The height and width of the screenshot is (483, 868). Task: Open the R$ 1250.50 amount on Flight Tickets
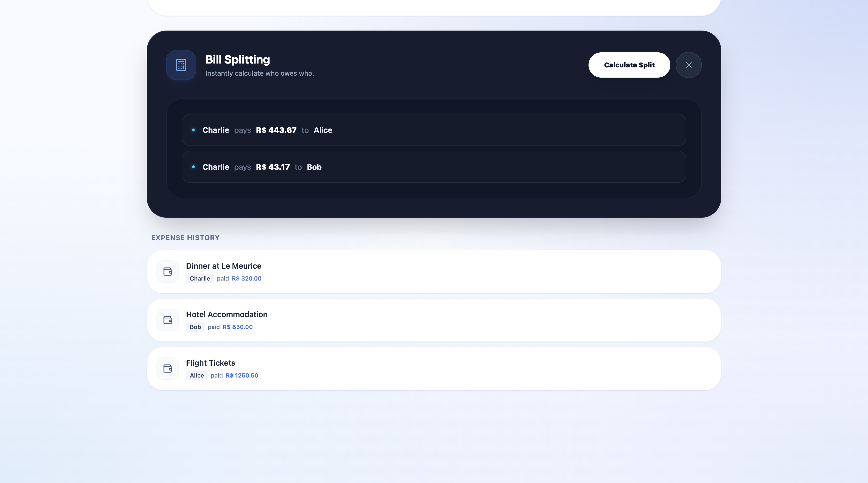click(242, 375)
